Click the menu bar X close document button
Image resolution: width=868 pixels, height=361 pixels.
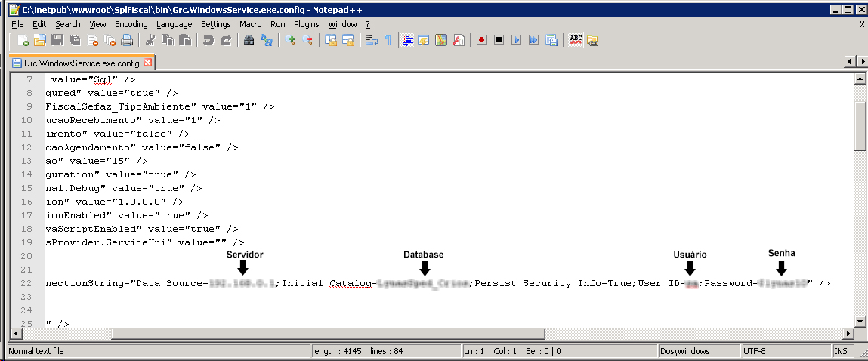click(862, 24)
